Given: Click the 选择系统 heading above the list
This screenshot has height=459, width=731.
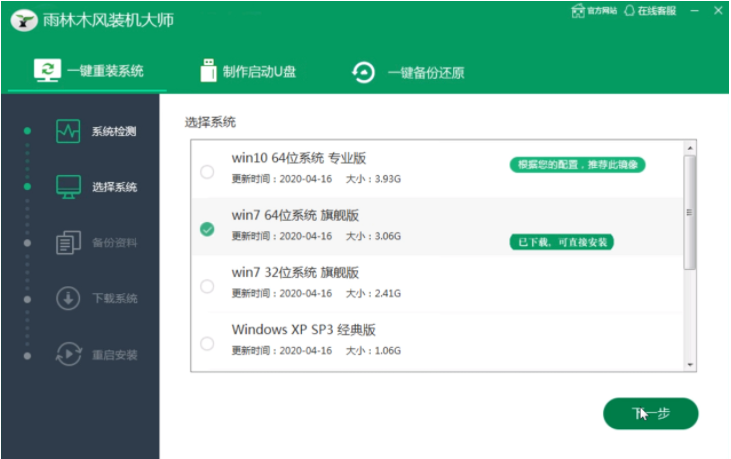Looking at the screenshot, I should 210,122.
